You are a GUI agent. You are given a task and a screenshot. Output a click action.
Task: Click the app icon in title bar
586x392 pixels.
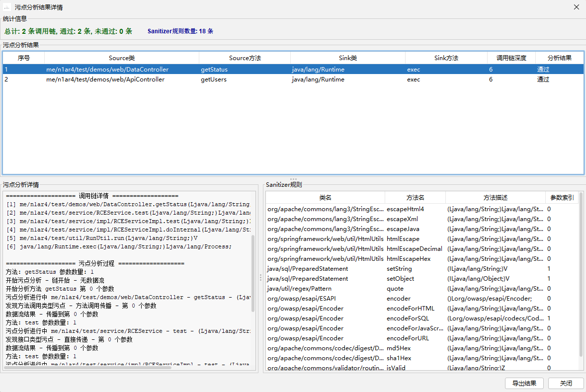point(7,7)
